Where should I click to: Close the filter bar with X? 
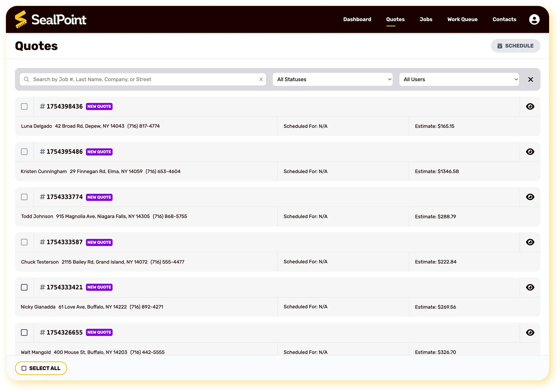point(530,79)
